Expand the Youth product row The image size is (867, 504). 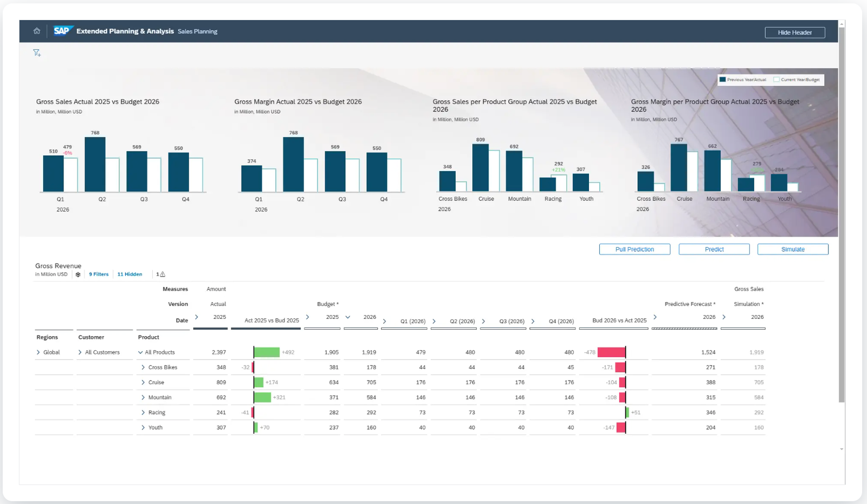tap(143, 428)
